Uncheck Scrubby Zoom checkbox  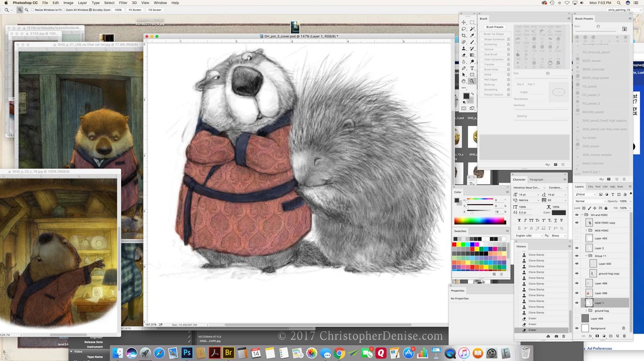[x=90, y=10]
